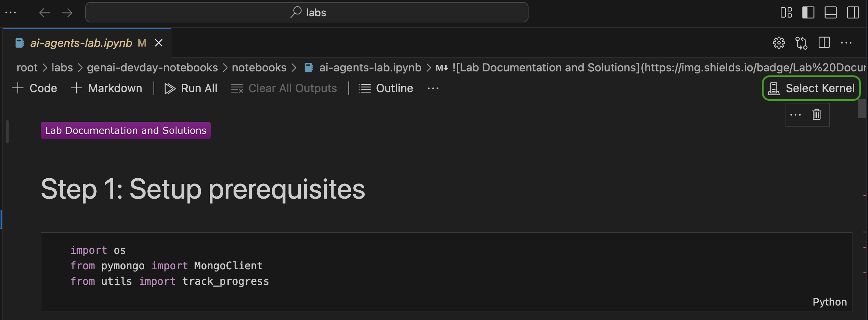Toggle primary side bar visibility
Viewport: 868px width, 320px height.
pyautogui.click(x=808, y=13)
